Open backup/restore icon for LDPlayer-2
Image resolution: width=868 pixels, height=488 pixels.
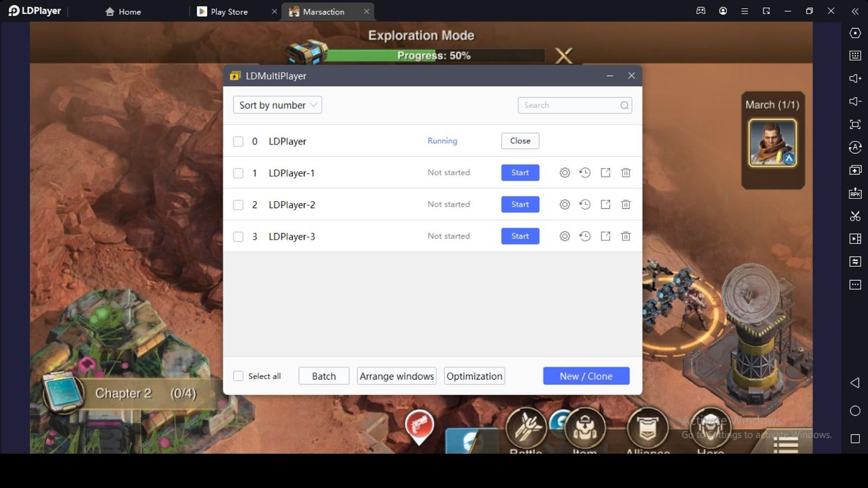585,204
